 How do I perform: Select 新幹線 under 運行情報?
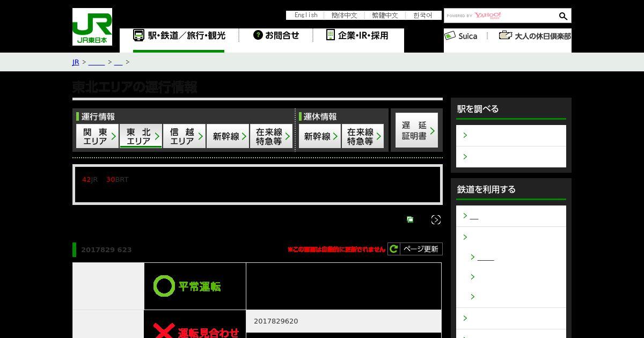point(228,136)
